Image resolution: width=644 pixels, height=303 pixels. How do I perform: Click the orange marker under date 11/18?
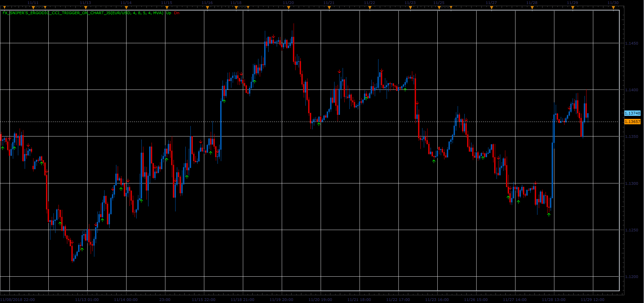click(x=236, y=7)
